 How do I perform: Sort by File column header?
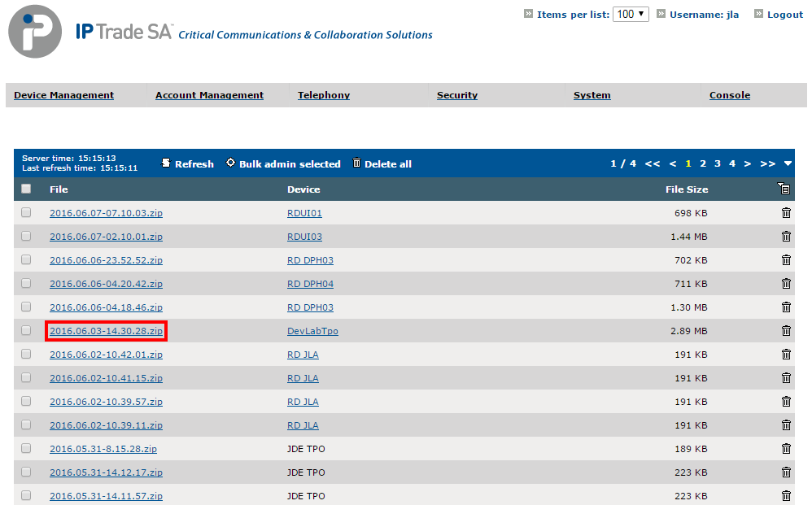pyautogui.click(x=59, y=189)
